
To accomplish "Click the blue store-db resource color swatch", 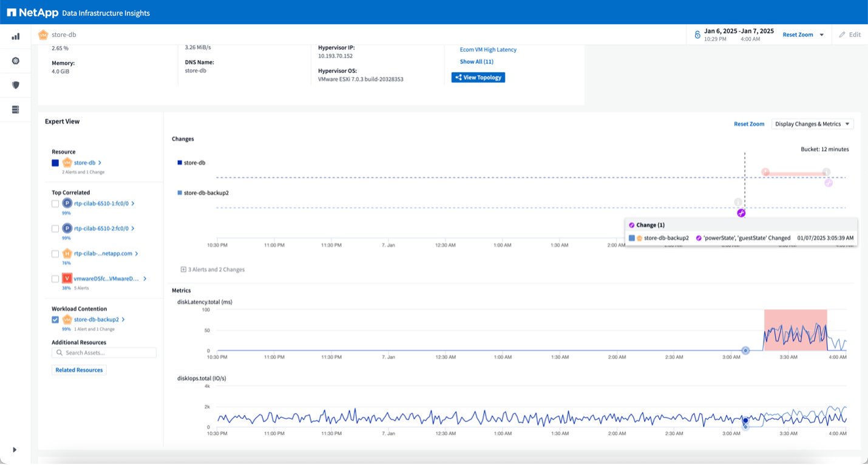I will pyautogui.click(x=55, y=163).
